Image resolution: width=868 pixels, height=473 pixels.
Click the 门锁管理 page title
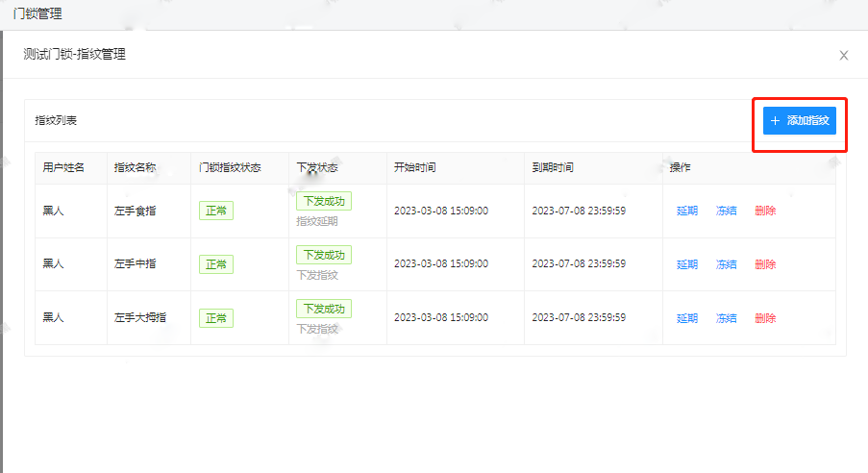(x=37, y=13)
